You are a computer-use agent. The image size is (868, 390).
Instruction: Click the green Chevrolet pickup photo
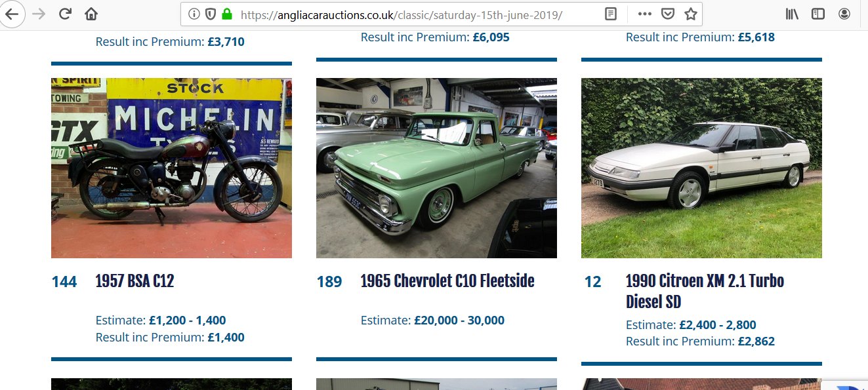click(x=436, y=168)
